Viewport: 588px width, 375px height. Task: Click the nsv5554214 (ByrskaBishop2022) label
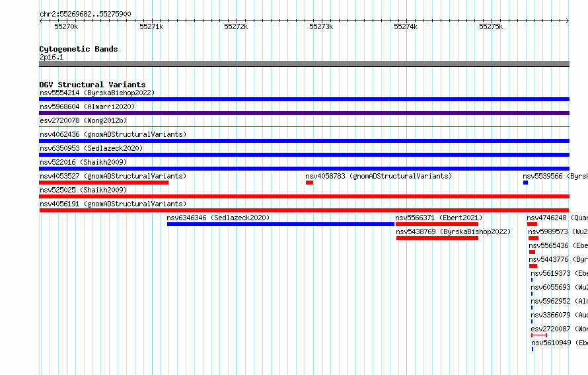pos(97,93)
